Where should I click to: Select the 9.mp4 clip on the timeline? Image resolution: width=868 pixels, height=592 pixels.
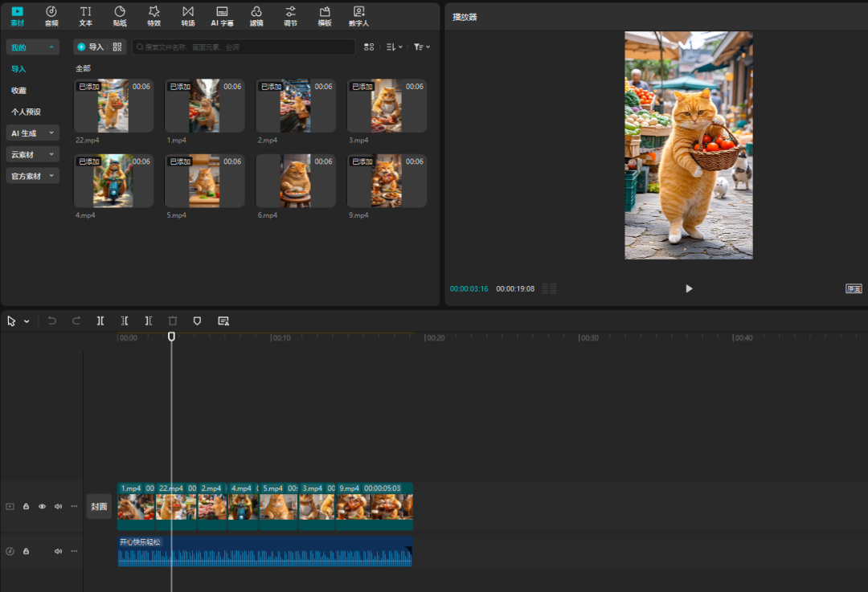(375, 506)
